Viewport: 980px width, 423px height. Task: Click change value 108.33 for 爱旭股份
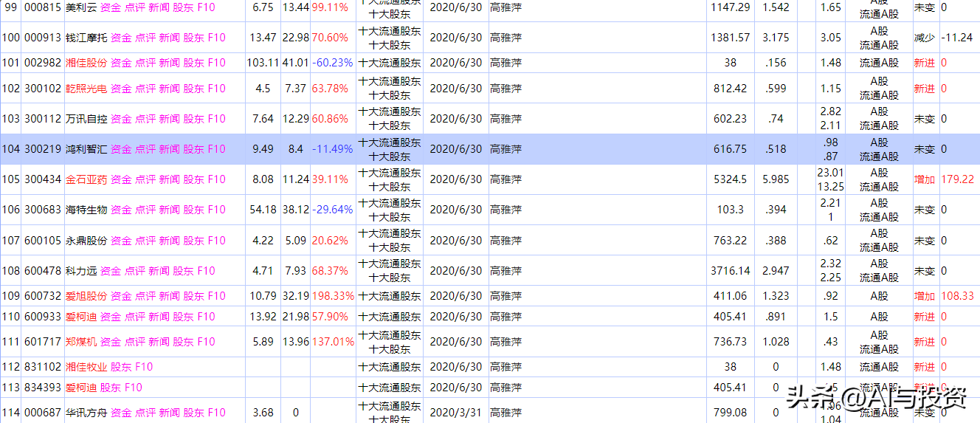point(957,296)
